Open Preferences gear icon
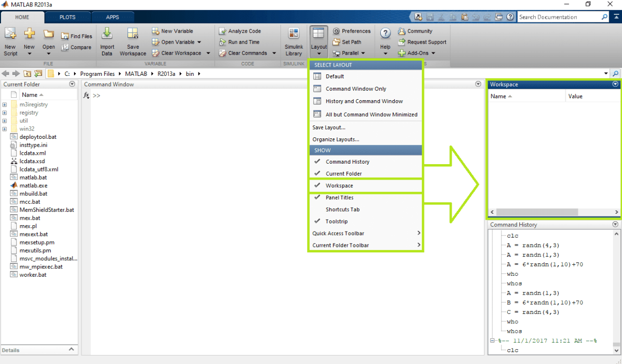Image resolution: width=622 pixels, height=364 pixels. click(336, 31)
